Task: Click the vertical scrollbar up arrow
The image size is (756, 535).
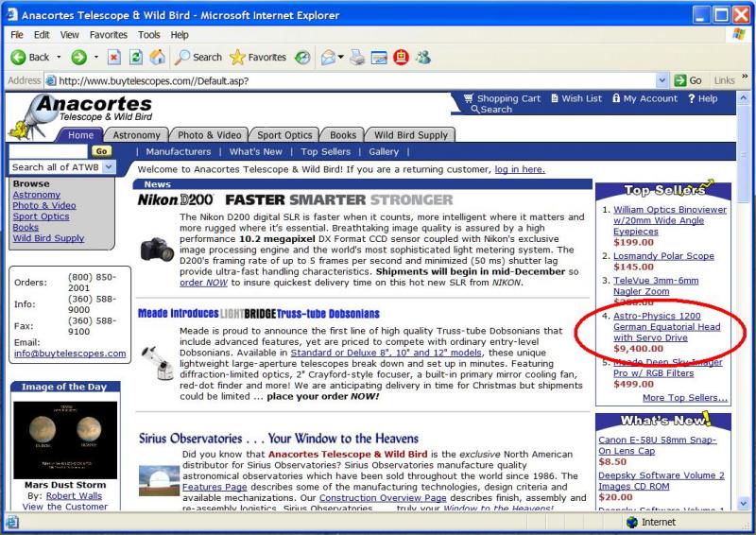Action: [x=743, y=98]
